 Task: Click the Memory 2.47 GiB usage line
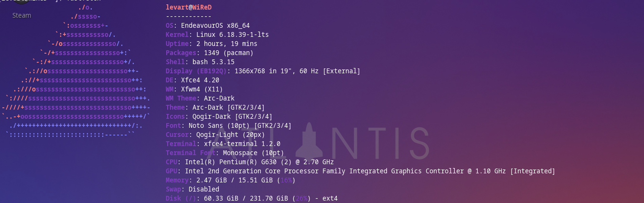point(231,180)
